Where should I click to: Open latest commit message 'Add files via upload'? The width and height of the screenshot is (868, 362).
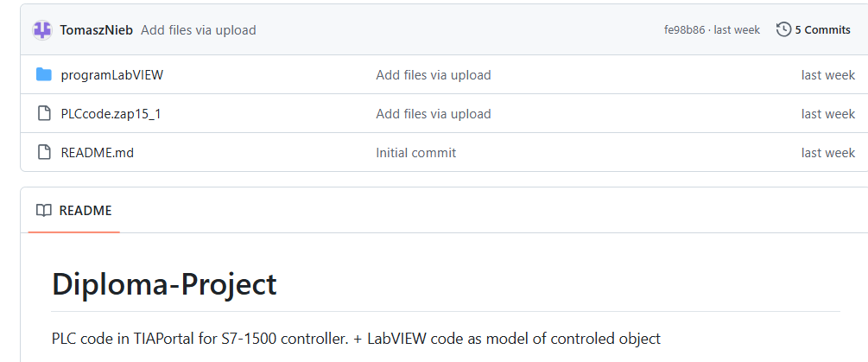coord(198,30)
